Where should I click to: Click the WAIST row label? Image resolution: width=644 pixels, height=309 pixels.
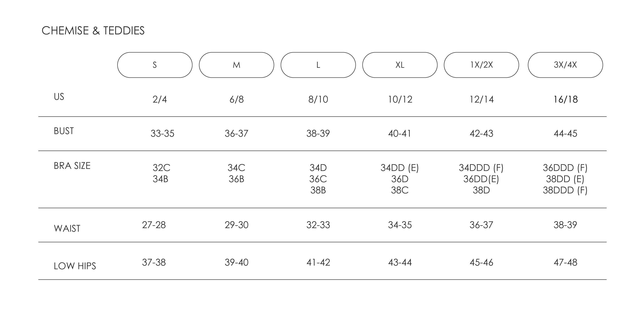click(x=67, y=228)
